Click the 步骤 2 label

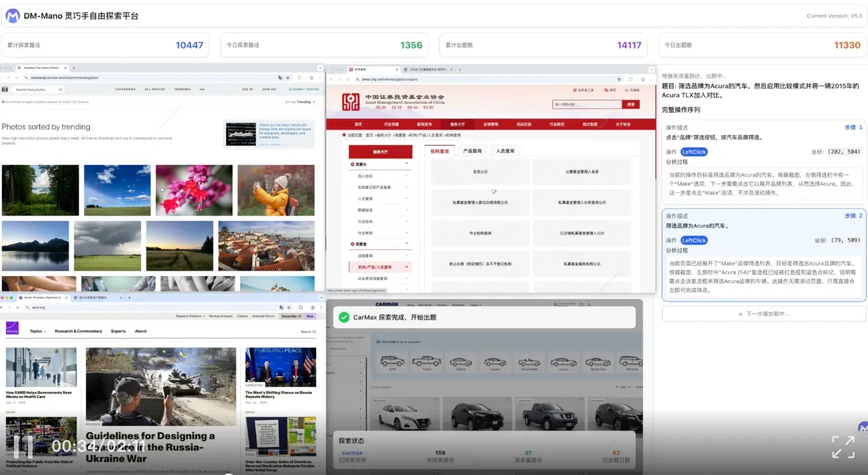853,216
